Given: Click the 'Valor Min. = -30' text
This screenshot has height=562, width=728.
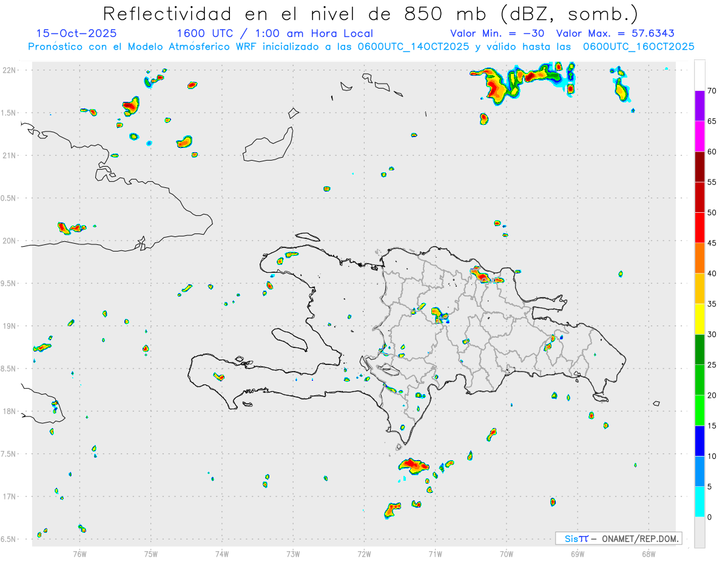Looking at the screenshot, I should 497,33.
